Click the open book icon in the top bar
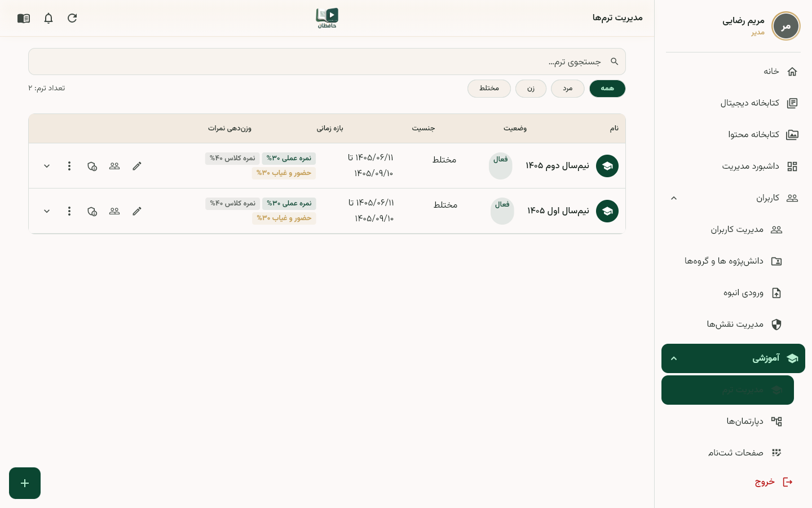The height and width of the screenshot is (508, 812). coord(24,18)
